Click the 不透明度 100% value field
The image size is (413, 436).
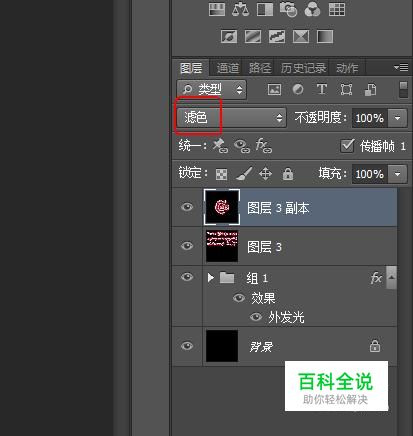click(x=370, y=118)
